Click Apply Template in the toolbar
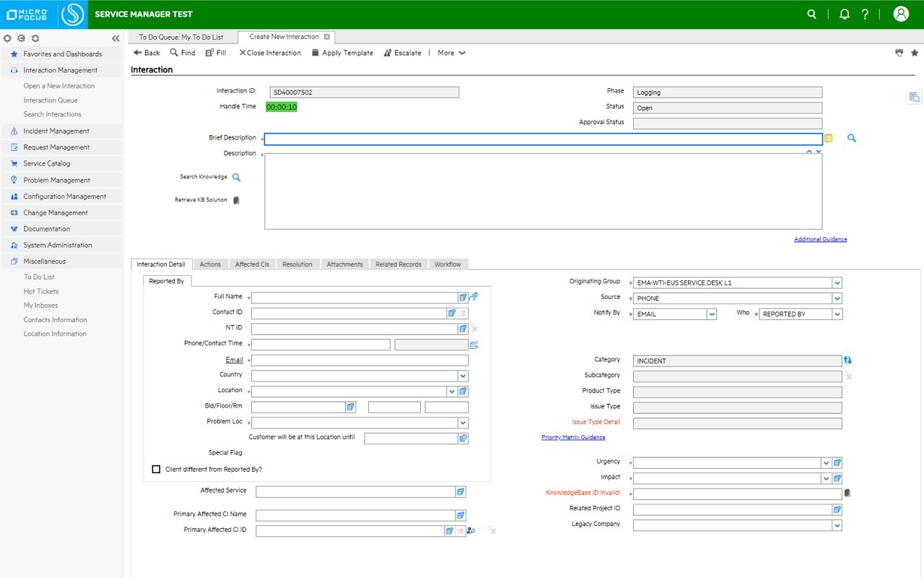The width and height of the screenshot is (924, 578). [x=343, y=53]
